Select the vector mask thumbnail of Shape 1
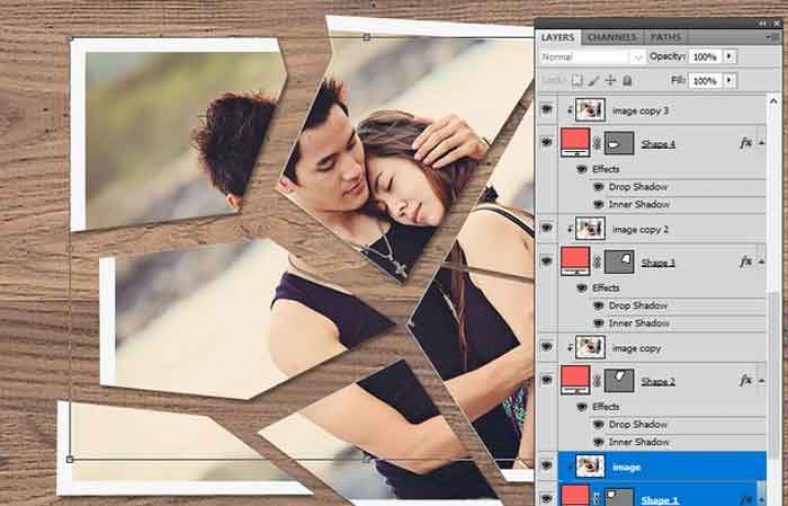Viewport: 788px width, 506px height. [619, 497]
